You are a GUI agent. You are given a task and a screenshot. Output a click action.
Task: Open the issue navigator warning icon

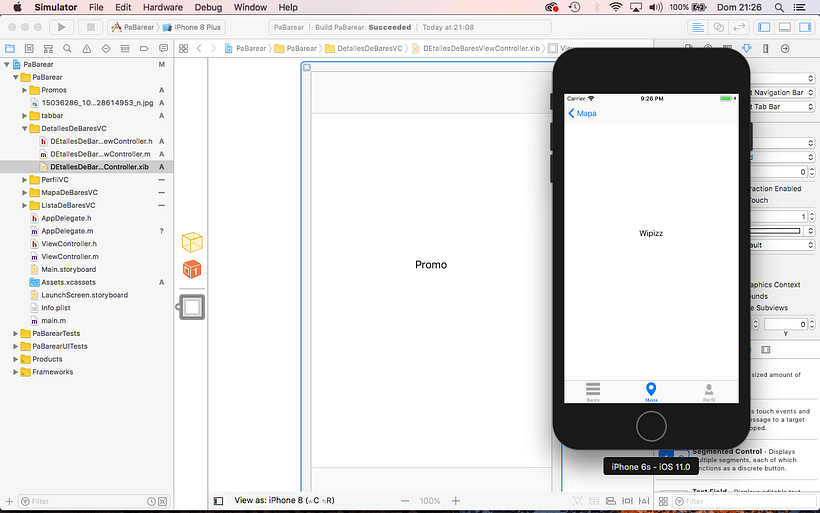[87, 49]
